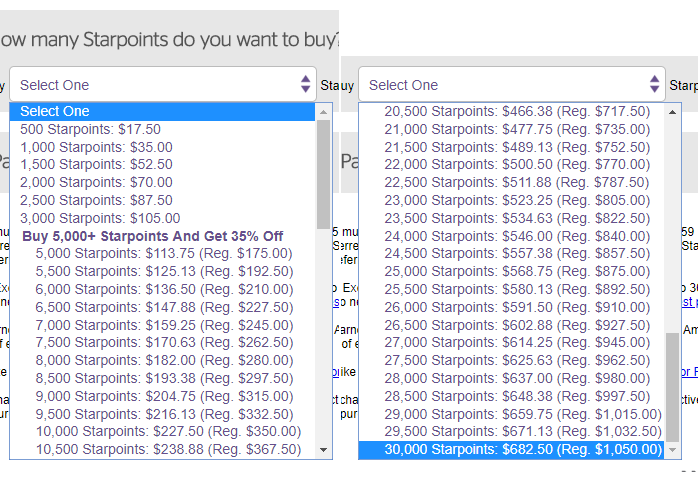Select 500 Starpoints: $17.50
The width and height of the screenshot is (700, 481).
tap(162, 129)
